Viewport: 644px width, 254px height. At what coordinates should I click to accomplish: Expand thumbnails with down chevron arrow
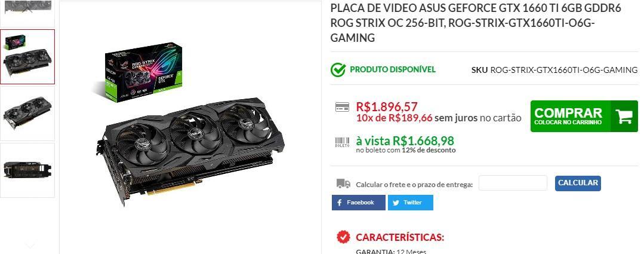[x=30, y=246]
